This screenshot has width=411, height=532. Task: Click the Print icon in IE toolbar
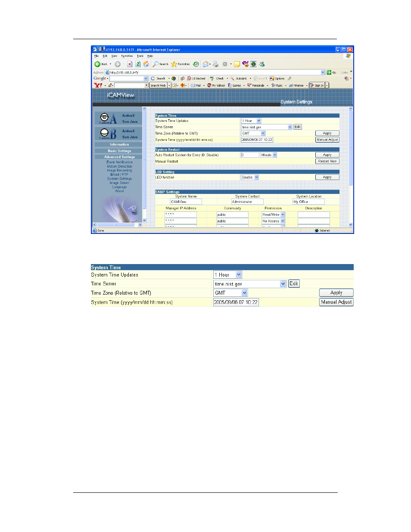215,64
